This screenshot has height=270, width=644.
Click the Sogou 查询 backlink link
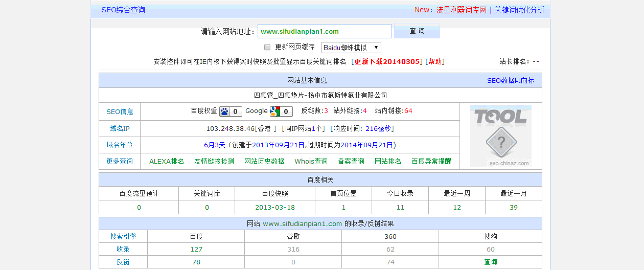pos(491,262)
